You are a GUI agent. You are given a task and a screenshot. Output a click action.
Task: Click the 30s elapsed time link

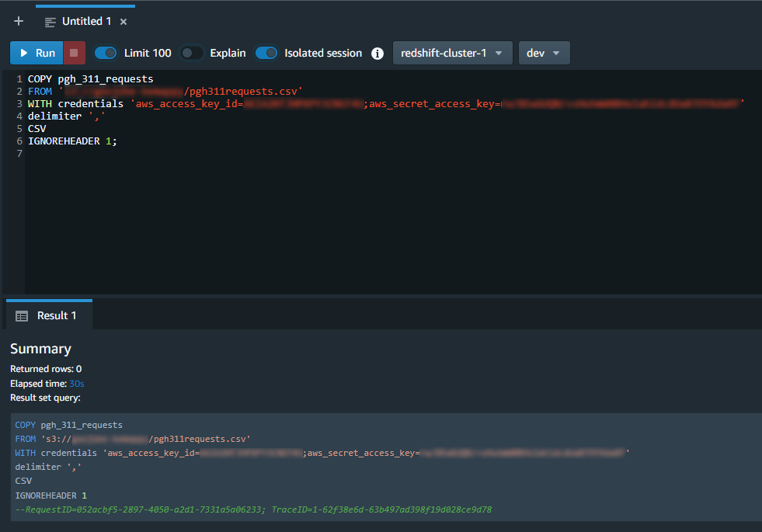pos(77,384)
